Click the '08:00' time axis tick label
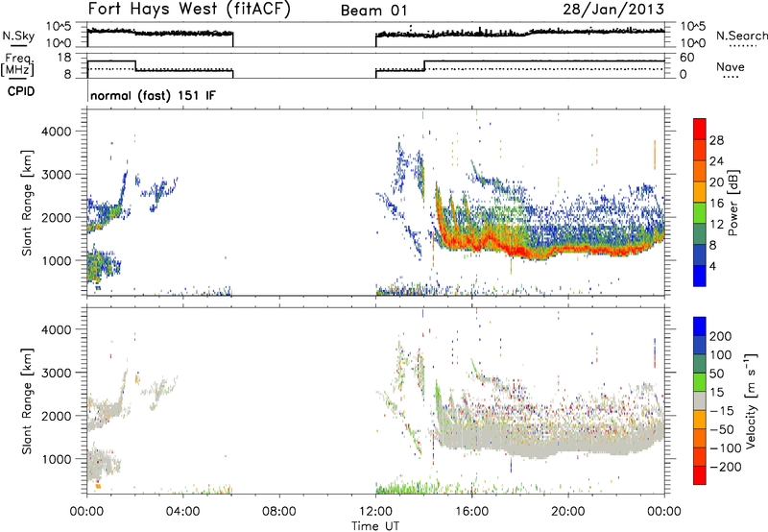Screen dimensions: 768x532 pyautogui.click(x=279, y=512)
